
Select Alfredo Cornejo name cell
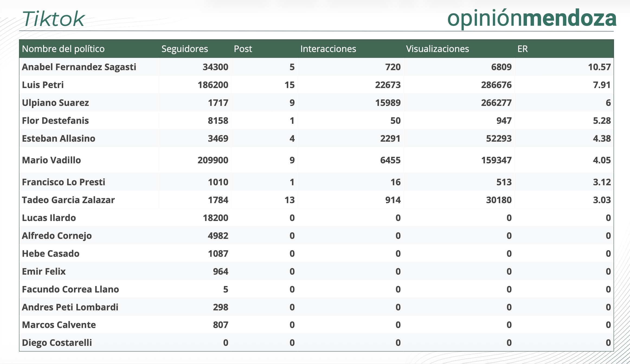coord(57,236)
